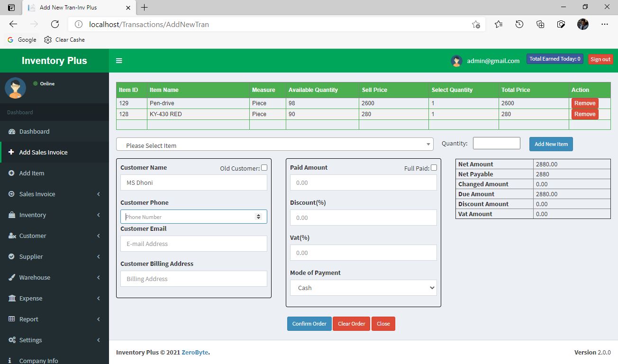Click the hamburger menu icon
The height and width of the screenshot is (364, 618).
(x=119, y=61)
